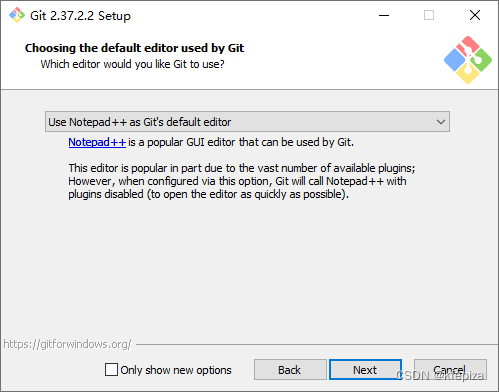Click 'is a popular GUI editor' text
Image resolution: width=499 pixels, height=392 pixels.
[x=241, y=142]
